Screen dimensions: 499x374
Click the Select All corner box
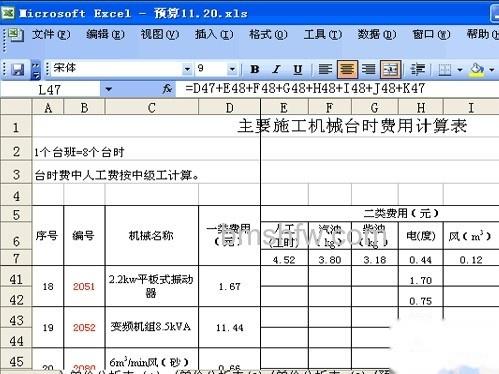(x=16, y=107)
